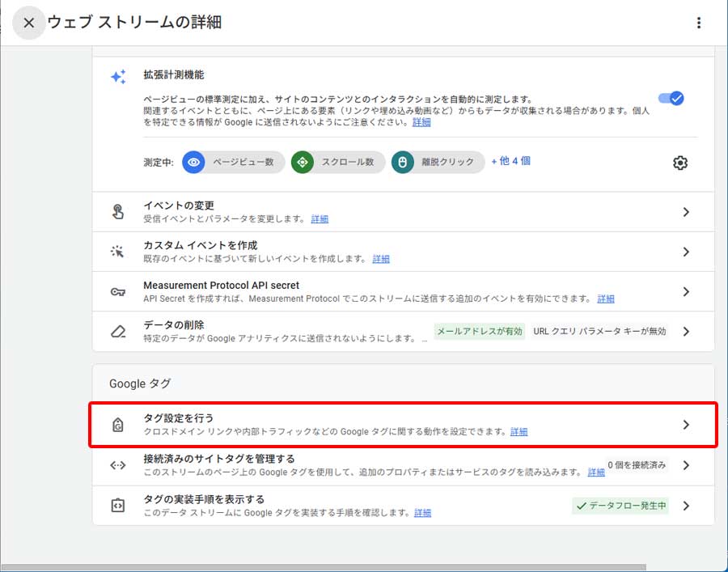This screenshot has width=728, height=572.
Task: Click the code brackets icon beside 接続済みのサイトタグを管理する
Action: click(118, 464)
